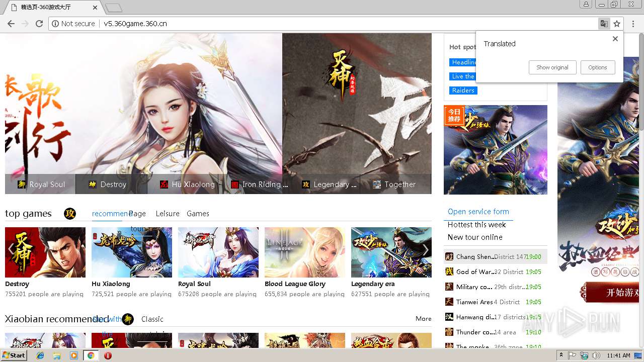Open Legendary era game thumbnail
644x362 pixels.
click(x=391, y=252)
